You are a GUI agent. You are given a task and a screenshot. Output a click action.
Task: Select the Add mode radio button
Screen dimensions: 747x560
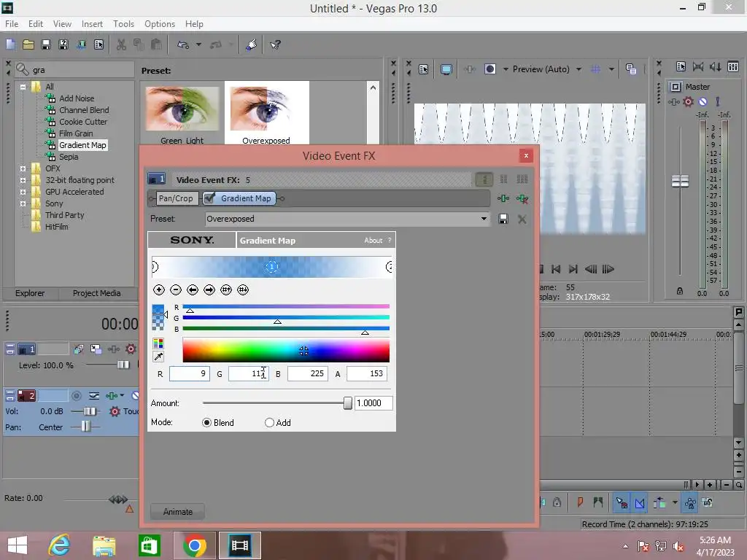pyautogui.click(x=270, y=423)
